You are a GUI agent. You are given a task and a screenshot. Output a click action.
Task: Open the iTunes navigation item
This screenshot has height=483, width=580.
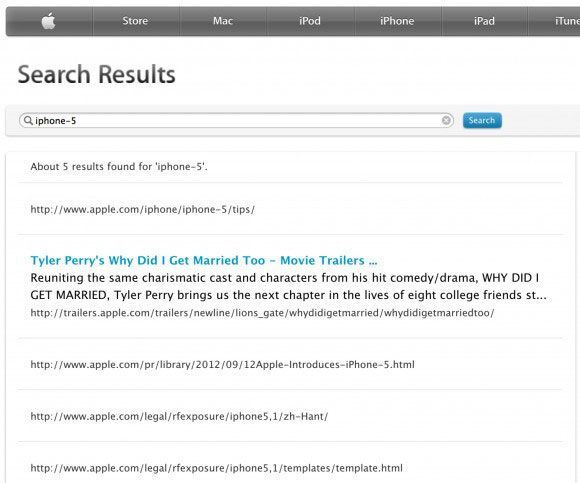click(567, 21)
